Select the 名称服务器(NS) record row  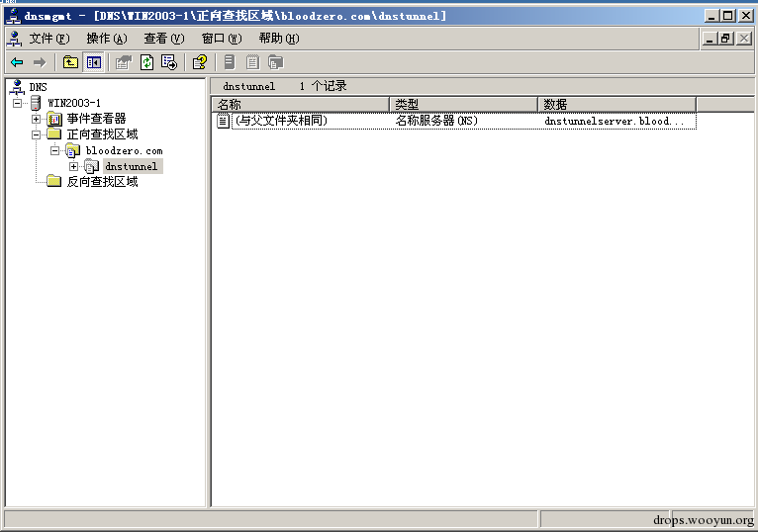click(x=456, y=121)
